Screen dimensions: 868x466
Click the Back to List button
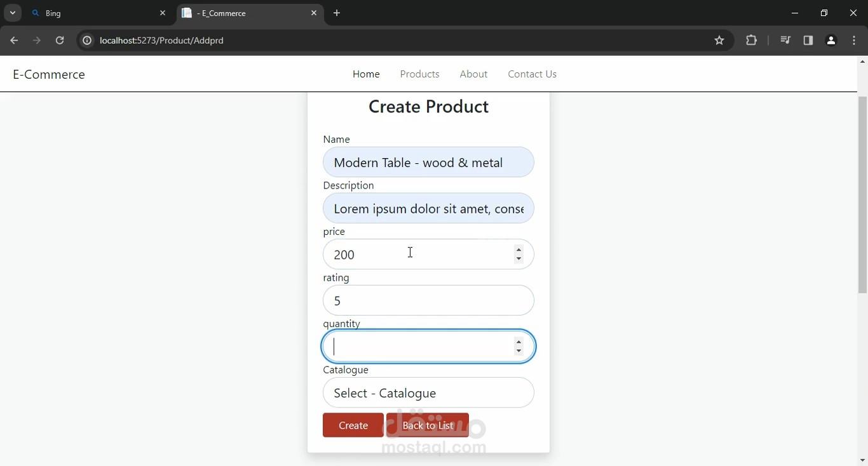(x=428, y=425)
